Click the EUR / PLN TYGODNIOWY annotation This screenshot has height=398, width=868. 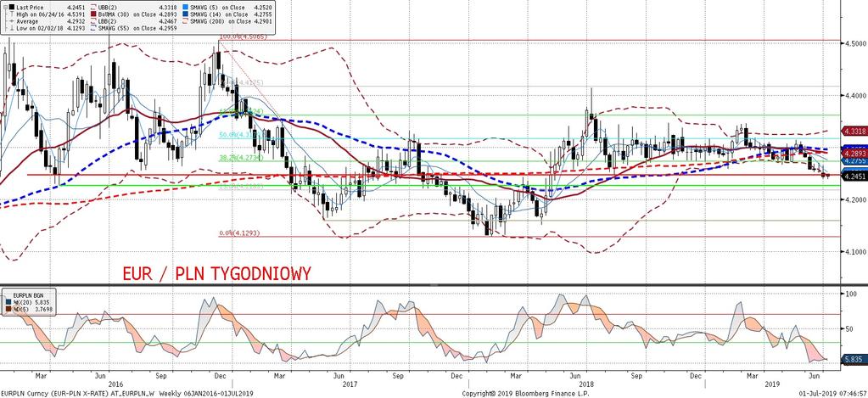(x=216, y=273)
